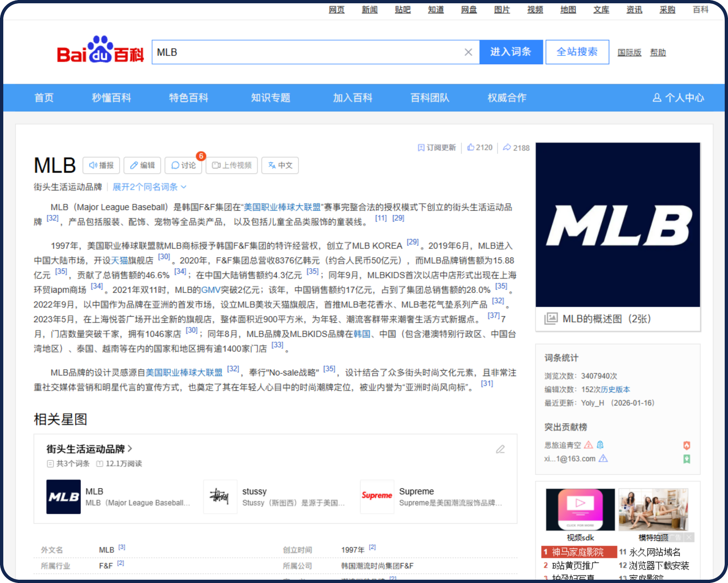
Task: Open 文库 in the top navigation
Action: tap(601, 9)
